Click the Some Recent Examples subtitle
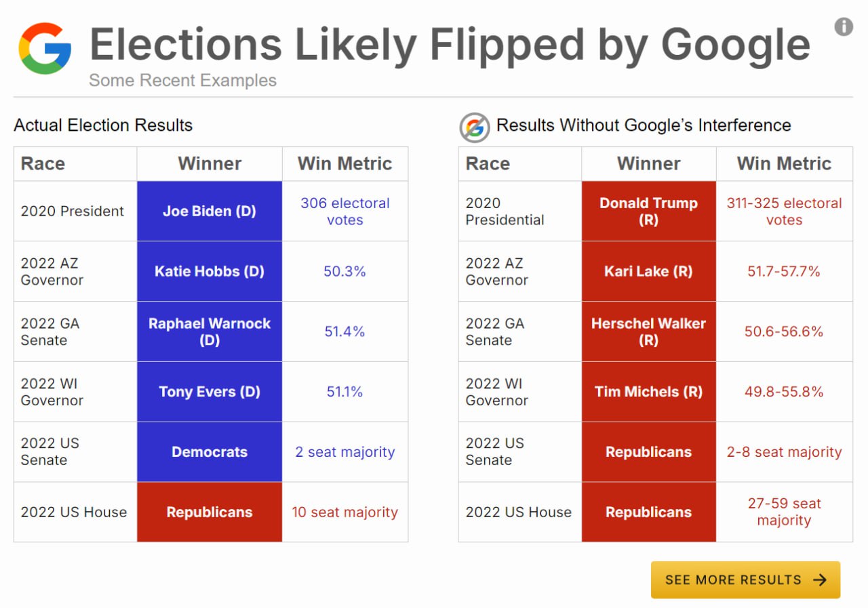 tap(182, 80)
